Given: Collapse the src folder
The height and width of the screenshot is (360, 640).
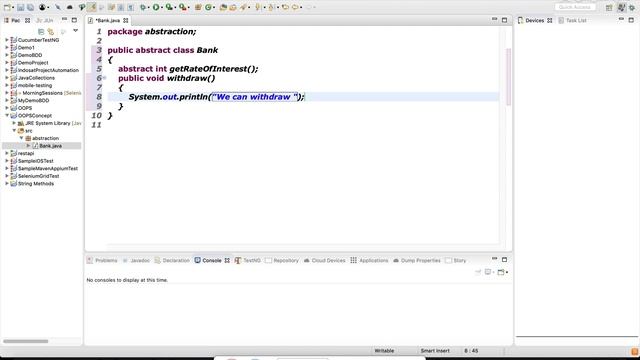Looking at the screenshot, I should point(14,131).
